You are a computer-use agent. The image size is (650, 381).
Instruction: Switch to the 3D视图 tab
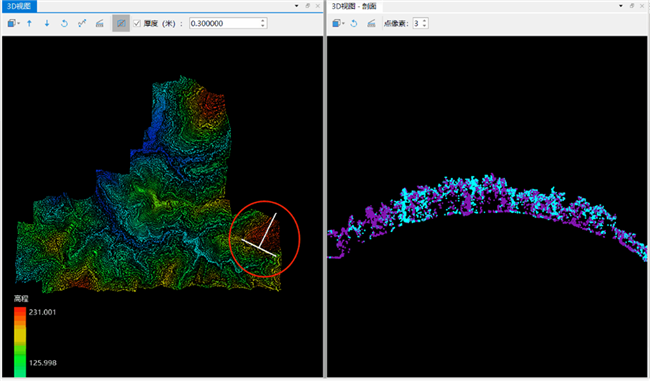click(x=19, y=6)
